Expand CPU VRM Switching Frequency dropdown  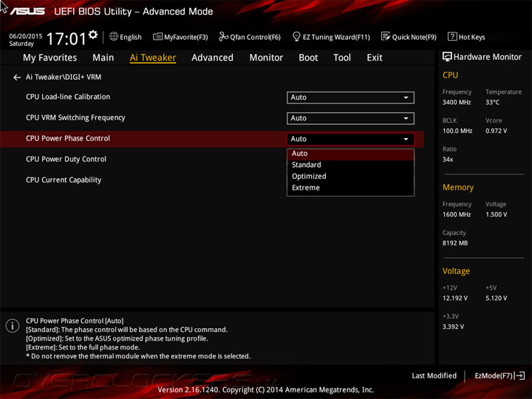tap(350, 118)
